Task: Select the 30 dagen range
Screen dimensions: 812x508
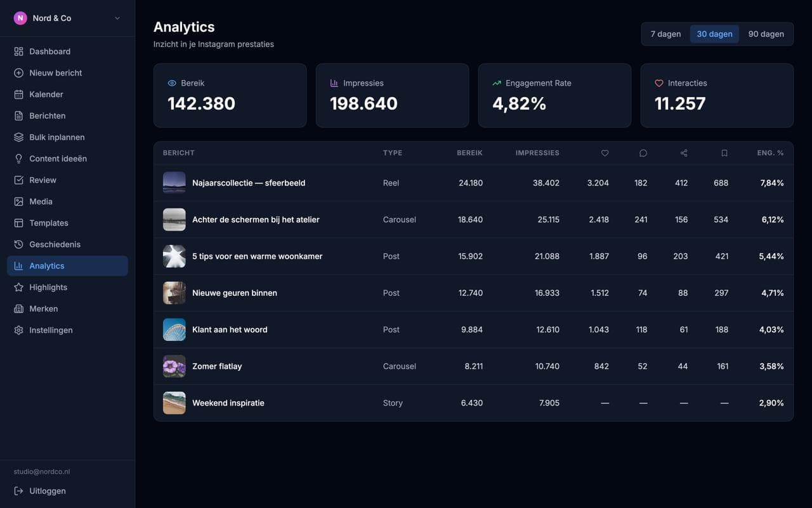Action: 714,34
